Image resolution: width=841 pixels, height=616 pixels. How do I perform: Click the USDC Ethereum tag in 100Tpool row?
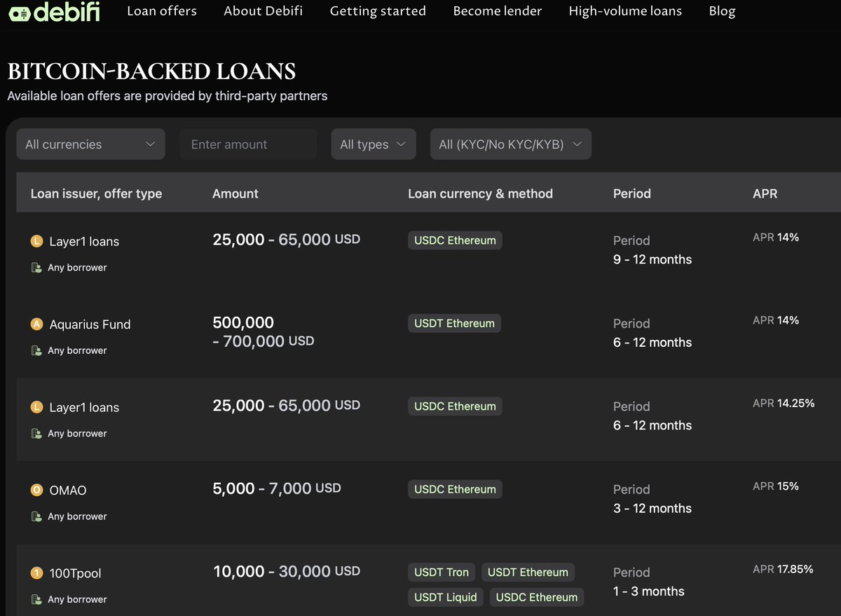(537, 598)
